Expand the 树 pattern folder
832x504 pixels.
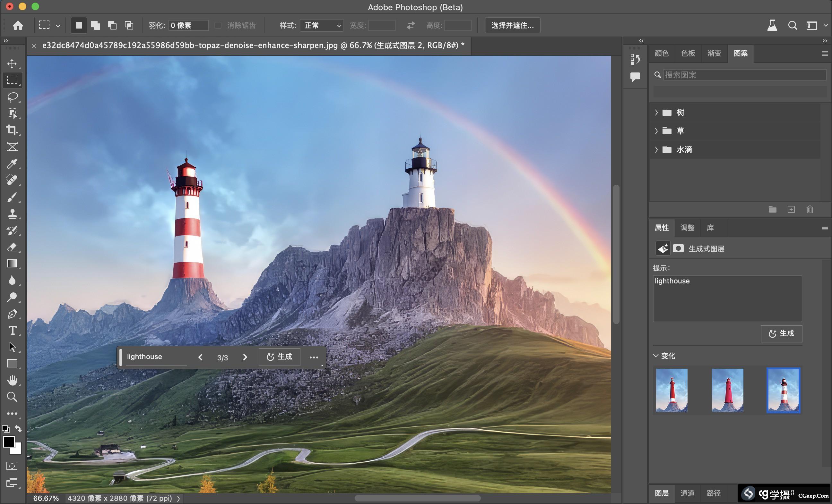tap(656, 112)
